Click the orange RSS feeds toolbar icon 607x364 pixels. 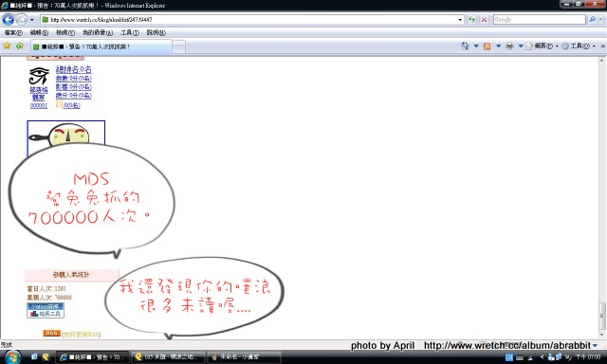tap(487, 46)
